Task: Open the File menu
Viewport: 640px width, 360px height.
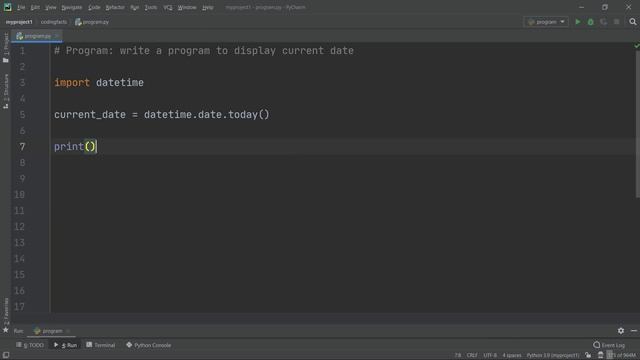Action: point(21,7)
